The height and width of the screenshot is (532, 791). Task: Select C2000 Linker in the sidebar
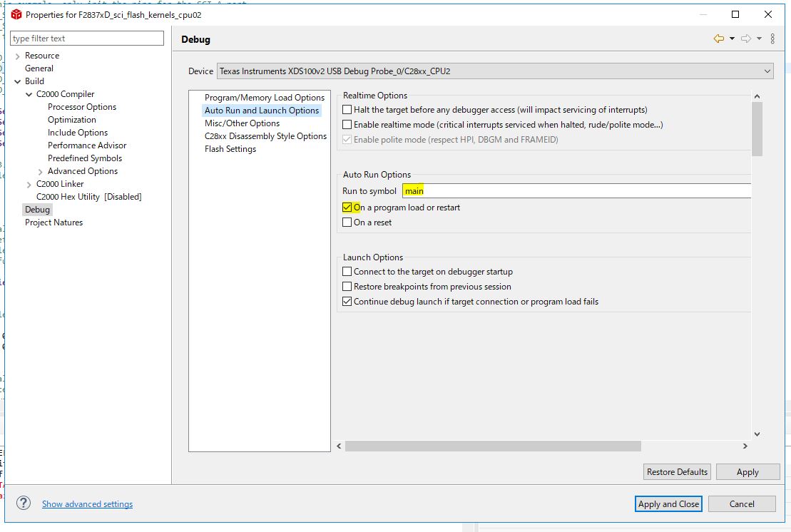[61, 183]
